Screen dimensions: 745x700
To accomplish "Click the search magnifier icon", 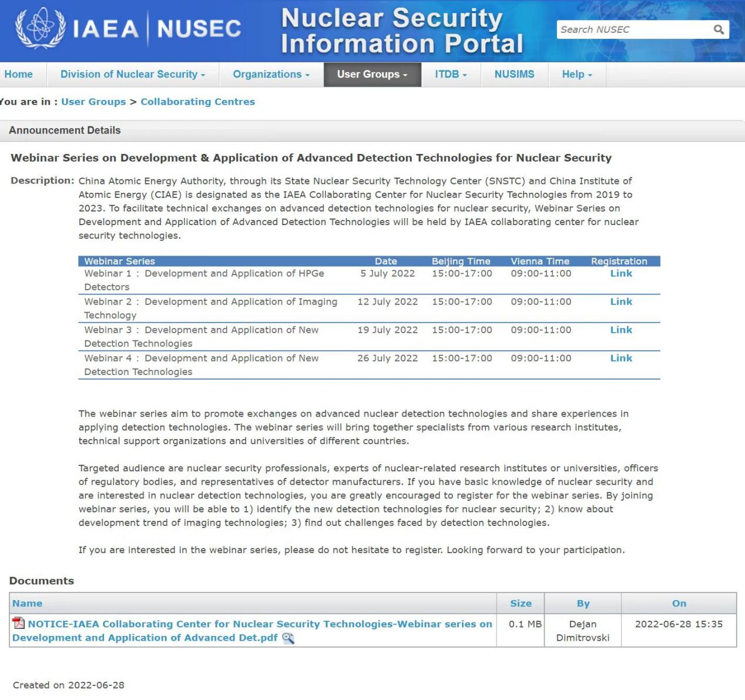I will point(719,29).
